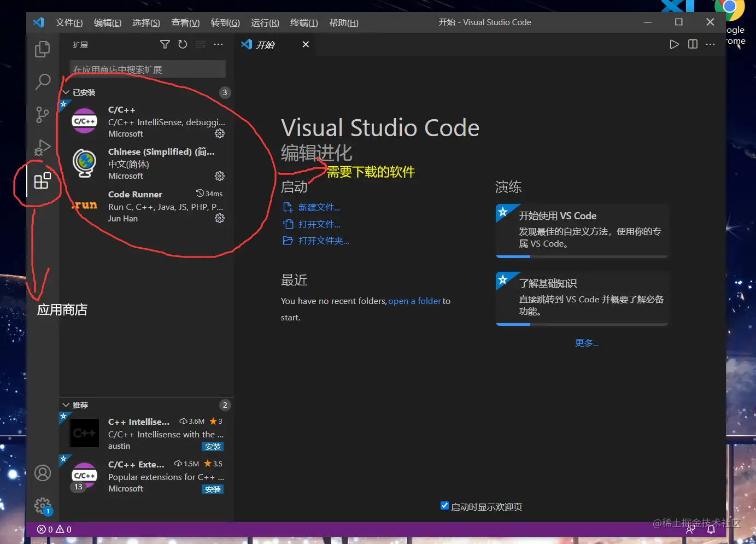Open the Source Control view
The width and height of the screenshot is (756, 544).
point(42,115)
